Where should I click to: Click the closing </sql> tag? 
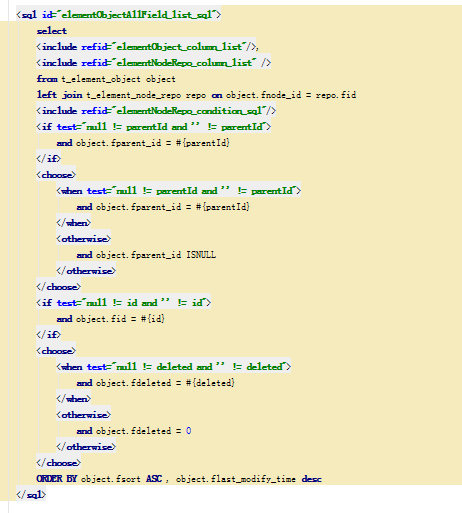(x=31, y=495)
